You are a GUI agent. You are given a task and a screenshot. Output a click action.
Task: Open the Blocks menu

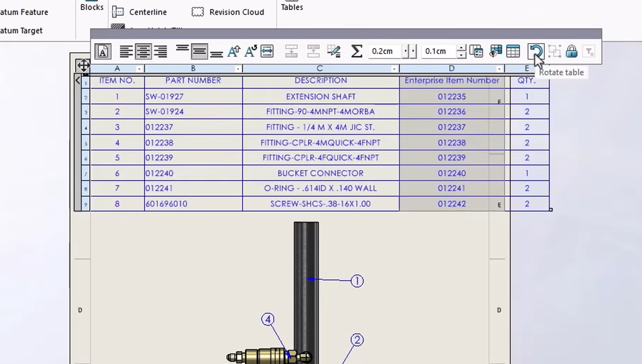tap(92, 7)
